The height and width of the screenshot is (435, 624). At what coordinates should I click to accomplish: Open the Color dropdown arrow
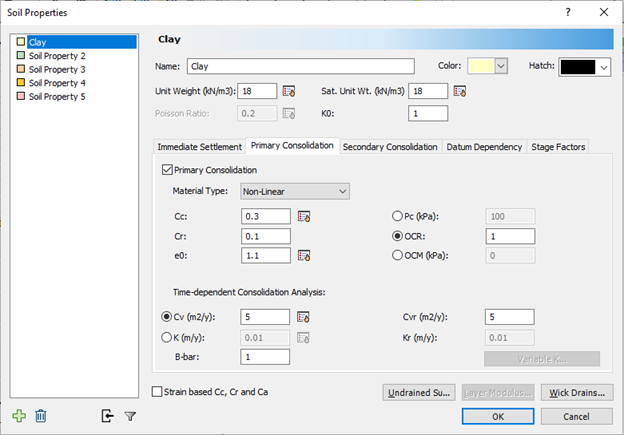click(501, 66)
